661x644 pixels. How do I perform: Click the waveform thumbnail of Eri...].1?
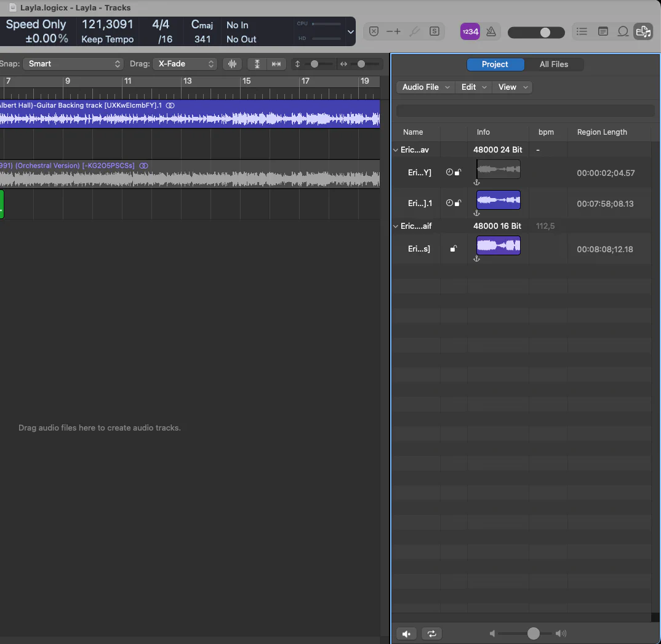(x=499, y=200)
